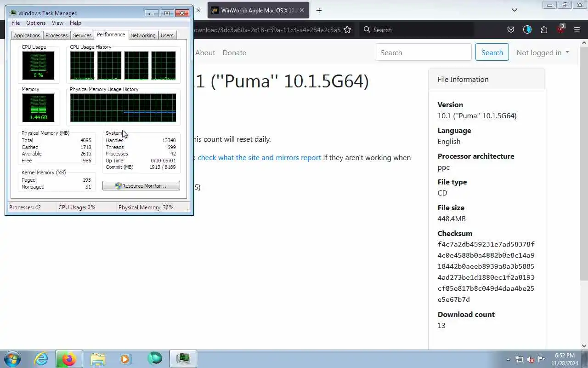Screen dimensions: 588x368
Task: Select the Task Manager taskbar button
Action: pyautogui.click(x=183, y=359)
